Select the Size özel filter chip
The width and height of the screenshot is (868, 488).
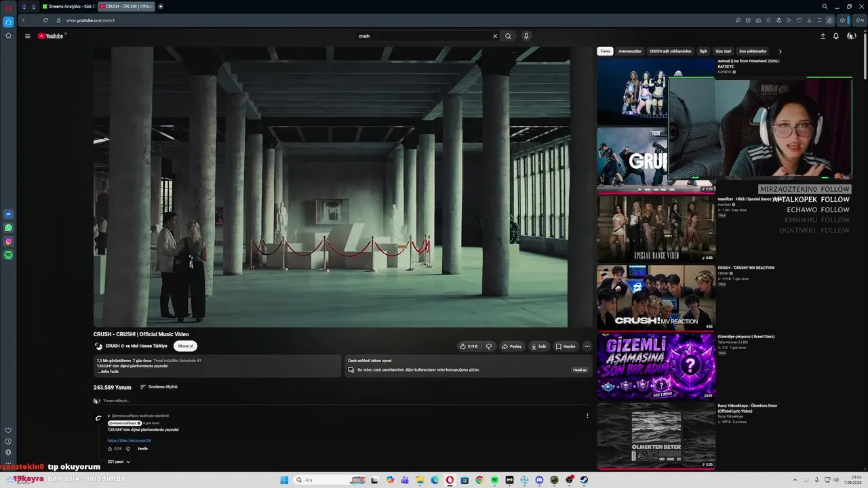724,51
